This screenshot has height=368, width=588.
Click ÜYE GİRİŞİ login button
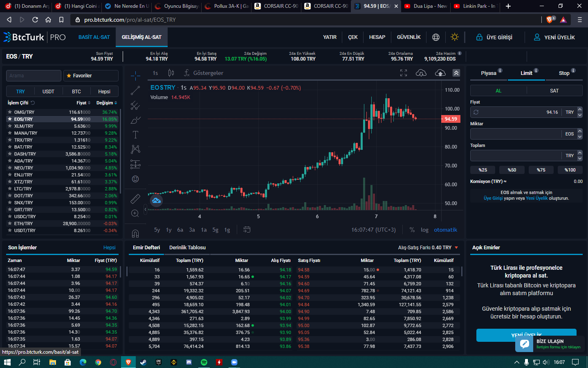click(x=494, y=37)
